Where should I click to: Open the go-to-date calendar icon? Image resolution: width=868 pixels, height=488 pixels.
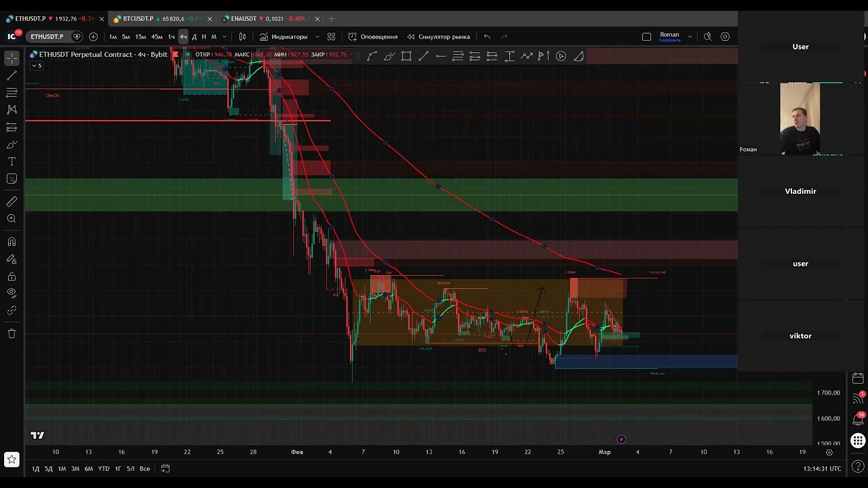[165, 468]
